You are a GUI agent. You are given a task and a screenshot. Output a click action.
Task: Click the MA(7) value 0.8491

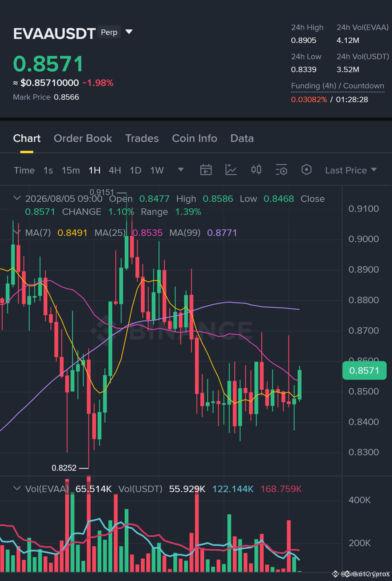(x=72, y=233)
